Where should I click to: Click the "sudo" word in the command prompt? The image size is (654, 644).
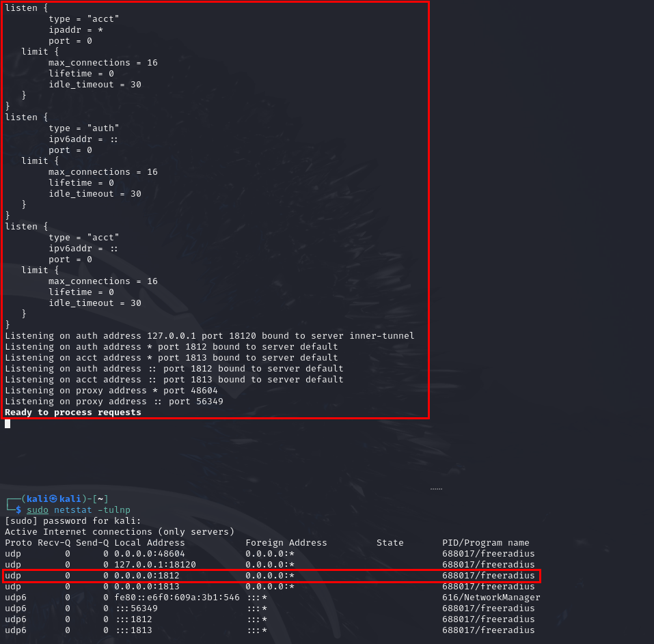[x=38, y=510]
